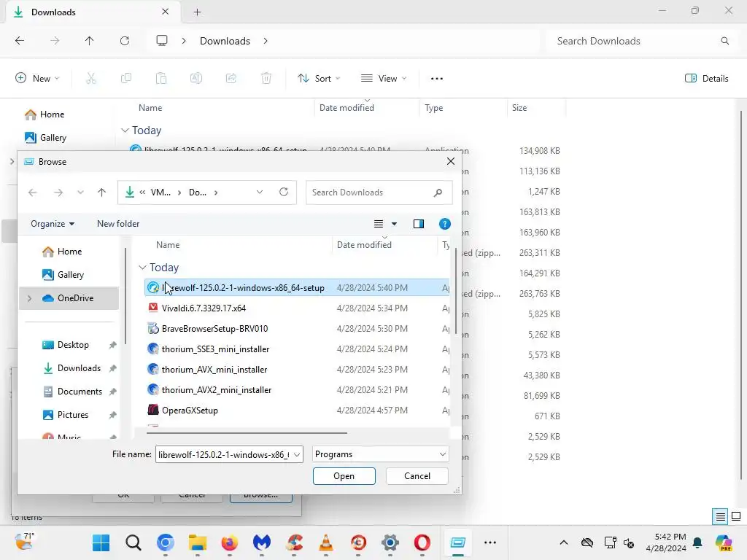Image resolution: width=747 pixels, height=560 pixels.
Task: Click Back arrow in Downloads window
Action: 20,41
